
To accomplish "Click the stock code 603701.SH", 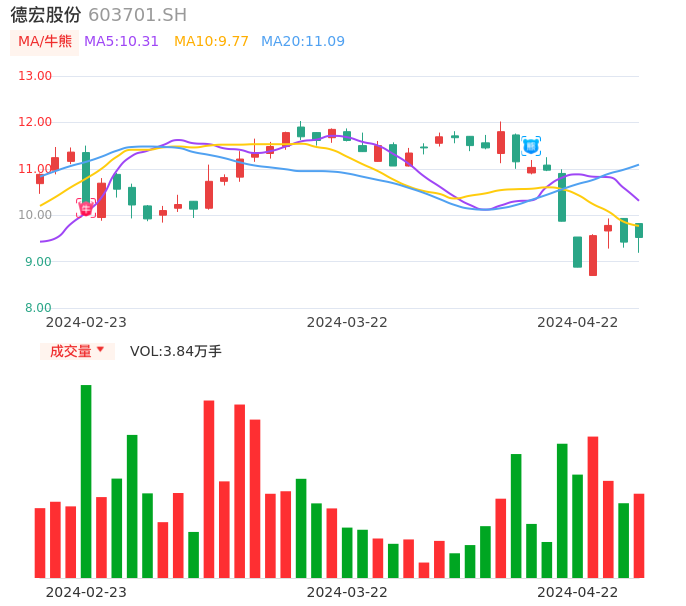I will coord(137,15).
